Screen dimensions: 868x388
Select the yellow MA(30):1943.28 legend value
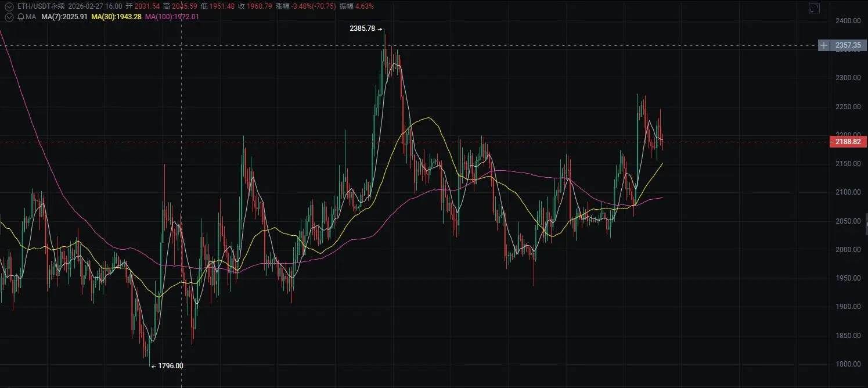(x=116, y=17)
